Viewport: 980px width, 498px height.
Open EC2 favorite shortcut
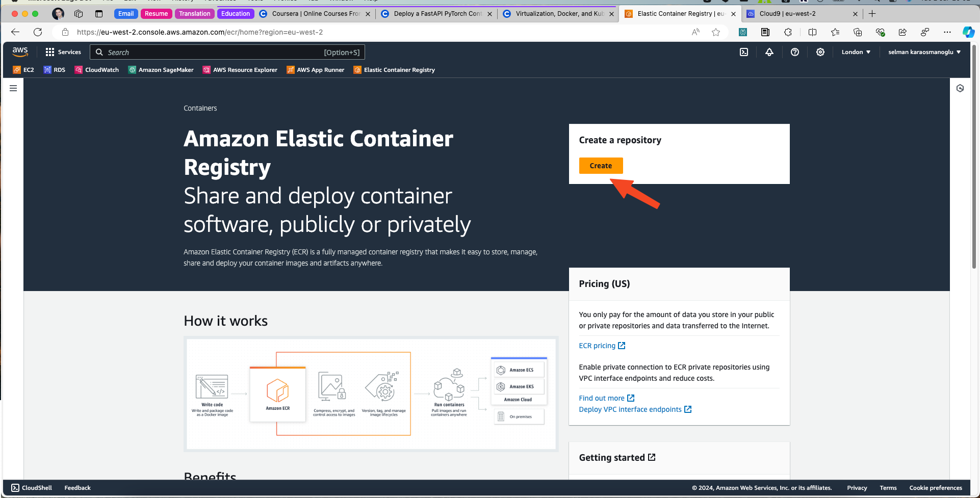pyautogui.click(x=23, y=70)
